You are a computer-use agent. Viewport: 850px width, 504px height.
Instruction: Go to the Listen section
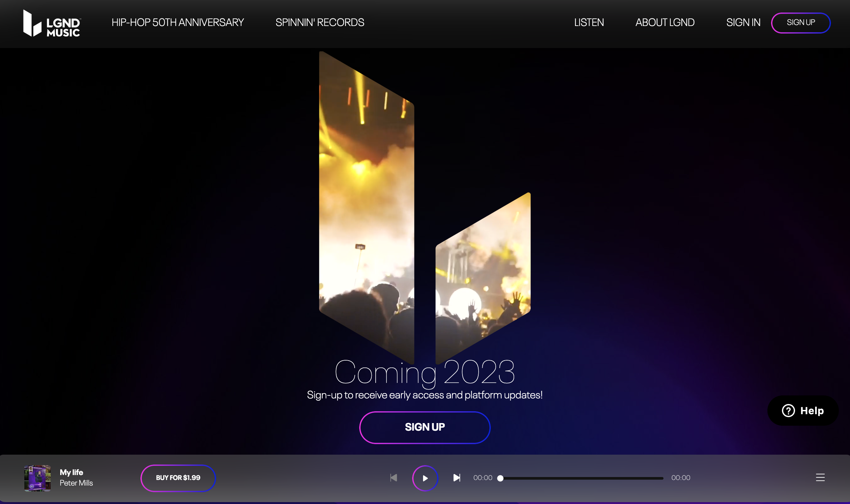click(589, 22)
